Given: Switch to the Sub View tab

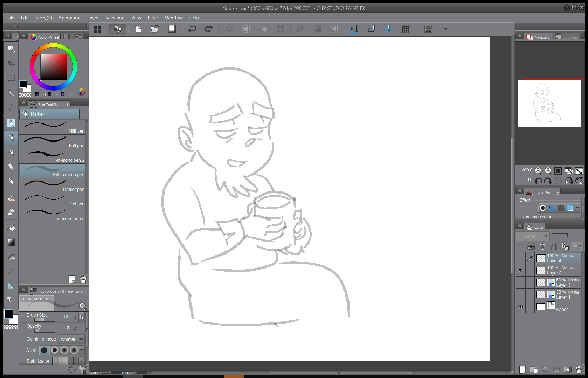Looking at the screenshot, I should click(x=568, y=37).
